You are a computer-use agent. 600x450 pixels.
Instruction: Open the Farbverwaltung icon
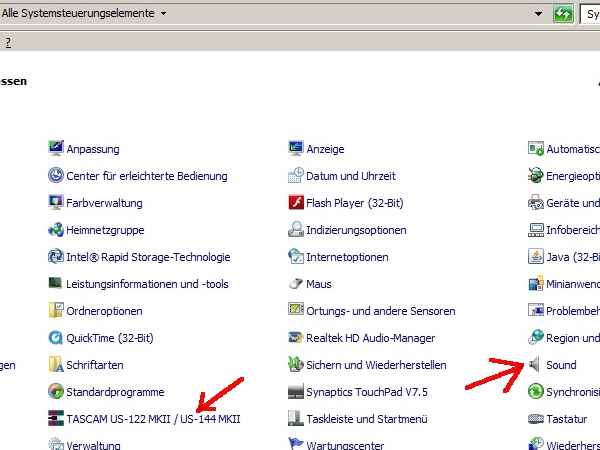pyautogui.click(x=56, y=202)
